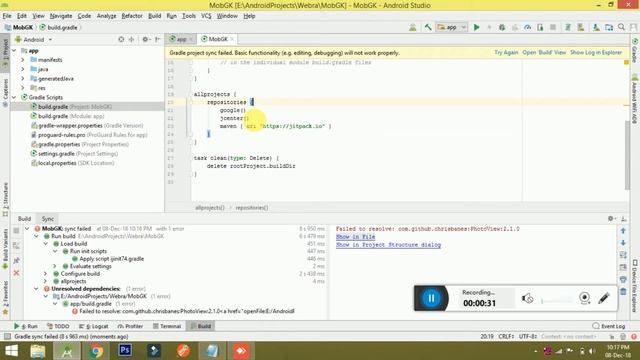
Task: Expand Evaluate settings node
Action: tap(55, 266)
